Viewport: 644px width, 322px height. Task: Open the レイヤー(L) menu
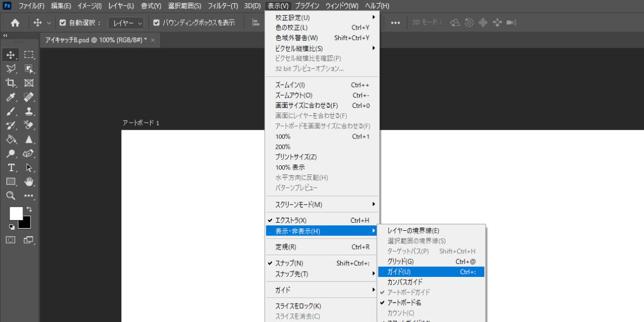121,6
